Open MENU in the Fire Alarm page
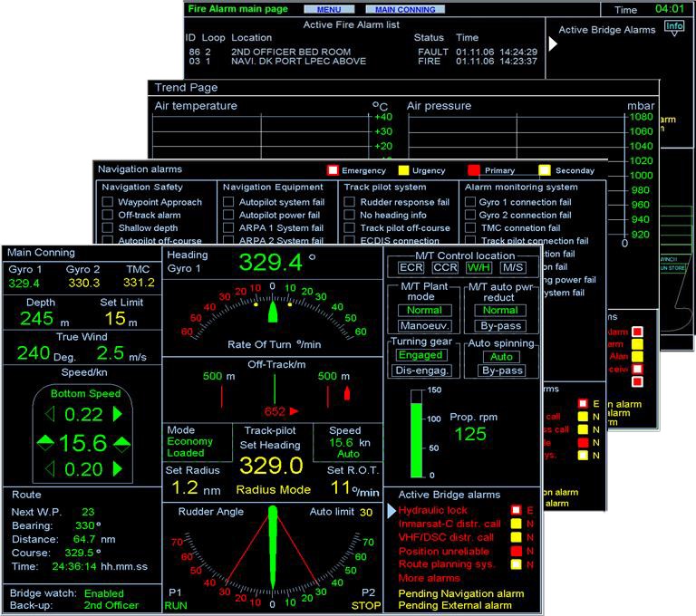 pos(329,9)
